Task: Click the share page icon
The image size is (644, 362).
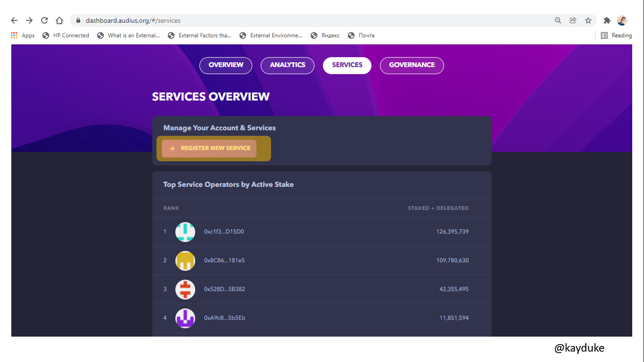Action: point(573,20)
